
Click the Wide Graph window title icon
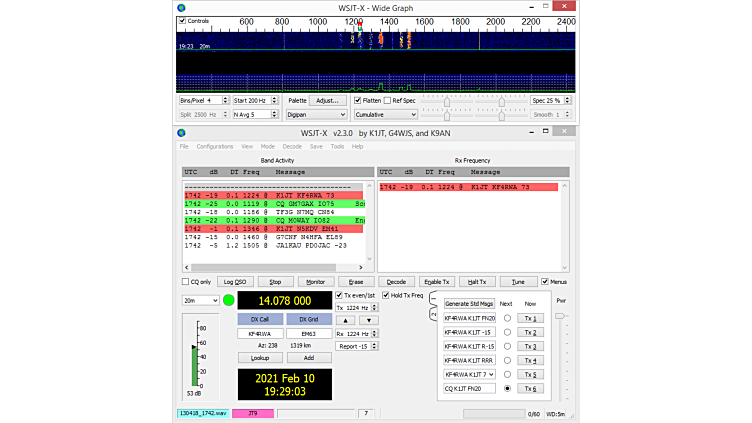point(182,6)
